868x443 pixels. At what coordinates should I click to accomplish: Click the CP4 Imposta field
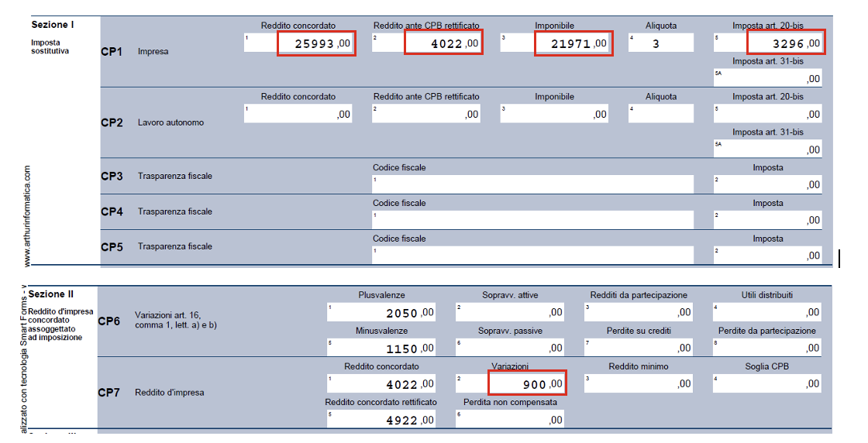pyautogui.click(x=768, y=220)
